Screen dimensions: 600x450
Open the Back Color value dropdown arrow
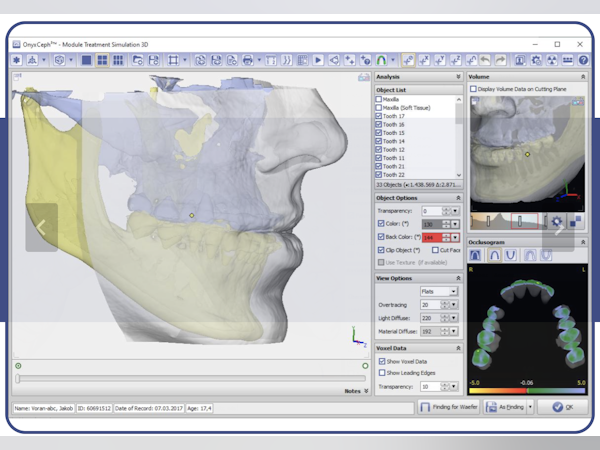point(455,238)
